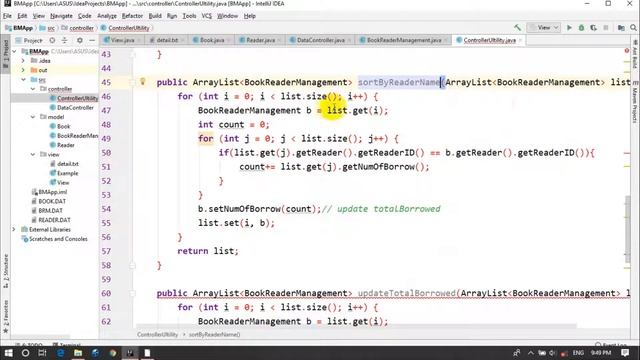Click the yellow intention lightbulb on line 45
Image resolution: width=640 pixels, height=360 pixels.
(142, 82)
